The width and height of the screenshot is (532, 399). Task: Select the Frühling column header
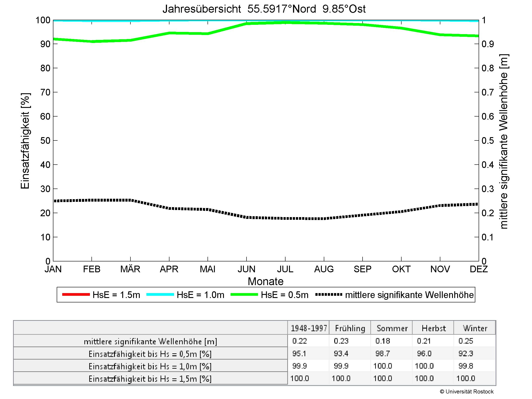(350, 328)
